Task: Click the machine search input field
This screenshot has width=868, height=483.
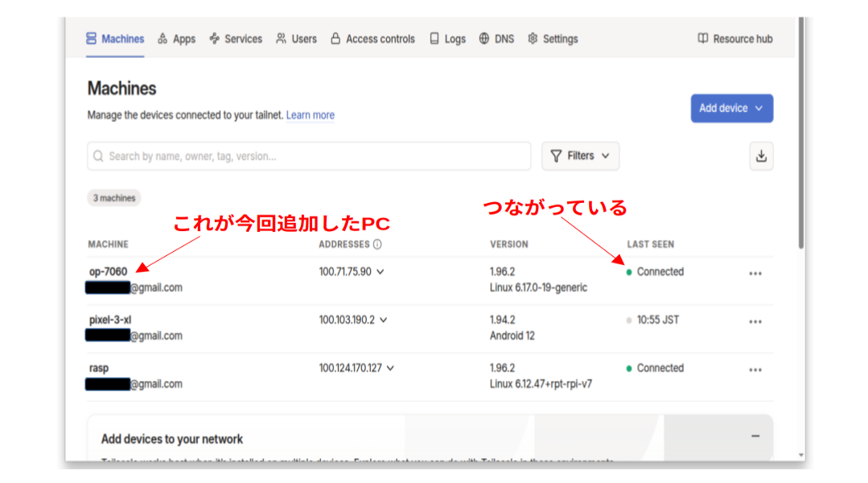Action: [309, 156]
